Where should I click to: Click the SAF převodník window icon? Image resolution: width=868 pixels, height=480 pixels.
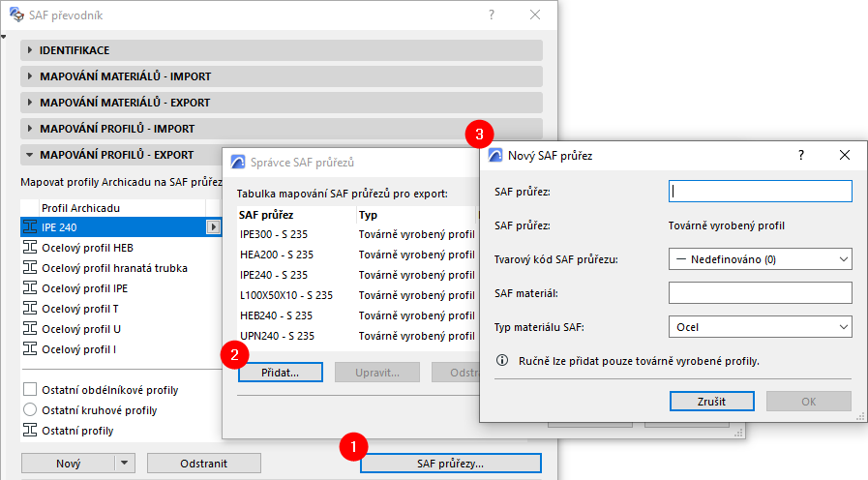17,15
